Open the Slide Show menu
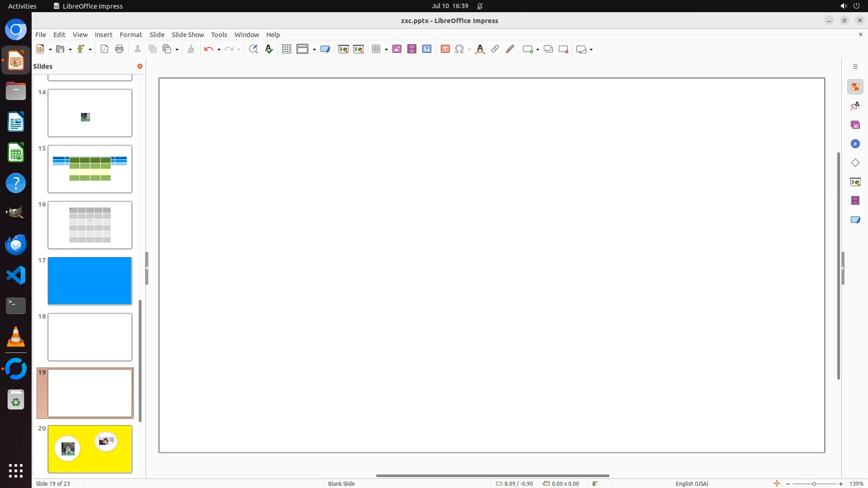The width and height of the screenshot is (868, 488). [188, 35]
